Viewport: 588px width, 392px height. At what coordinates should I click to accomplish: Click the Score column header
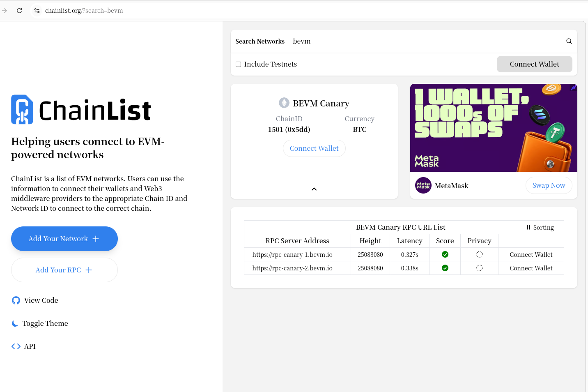coord(445,241)
